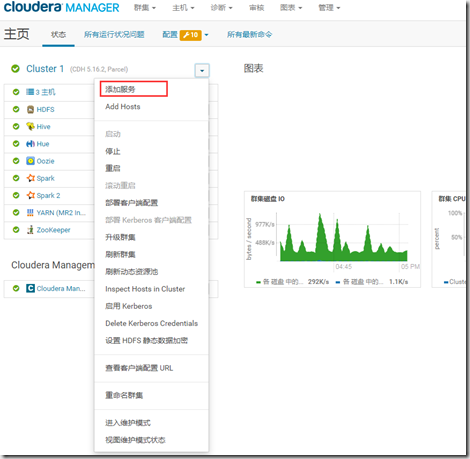Open the HDFS service link
Screen dimensions: 470x459
(46, 109)
